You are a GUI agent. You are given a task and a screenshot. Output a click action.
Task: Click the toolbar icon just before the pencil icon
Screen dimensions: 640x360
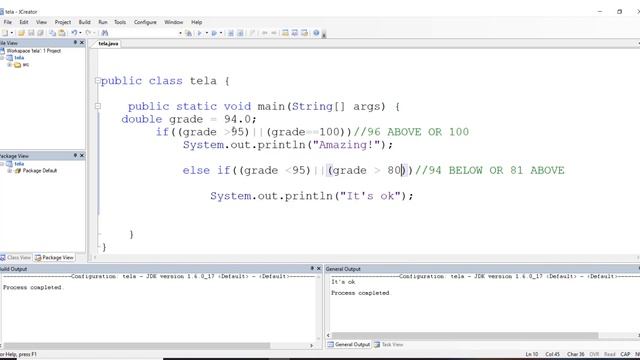pyautogui.click(x=240, y=33)
